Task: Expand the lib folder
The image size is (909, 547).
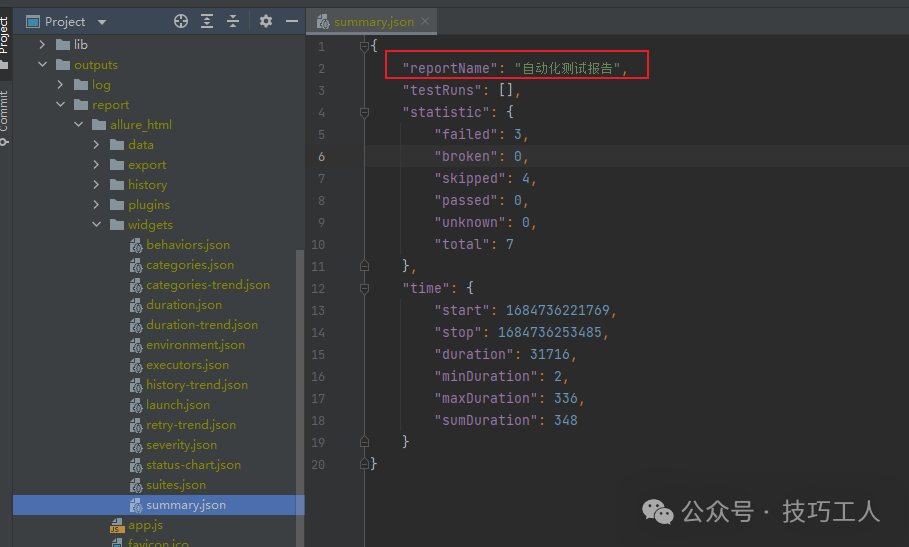Action: tap(43, 45)
